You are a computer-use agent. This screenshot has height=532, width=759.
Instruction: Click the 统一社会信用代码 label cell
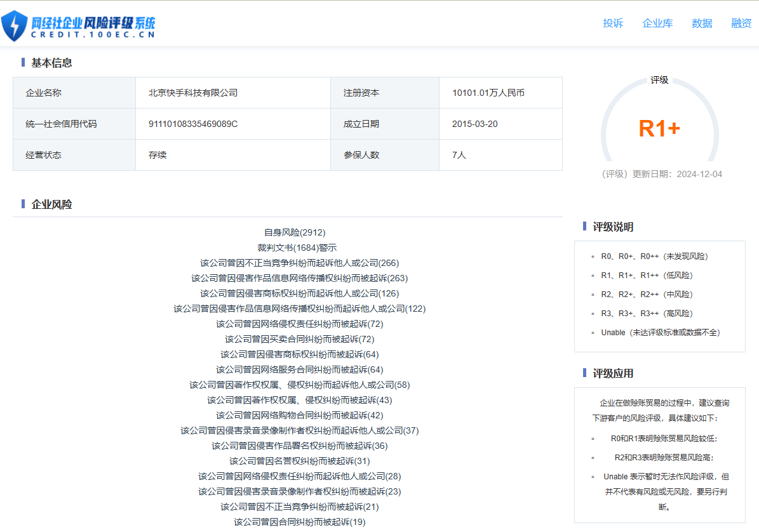(74, 124)
